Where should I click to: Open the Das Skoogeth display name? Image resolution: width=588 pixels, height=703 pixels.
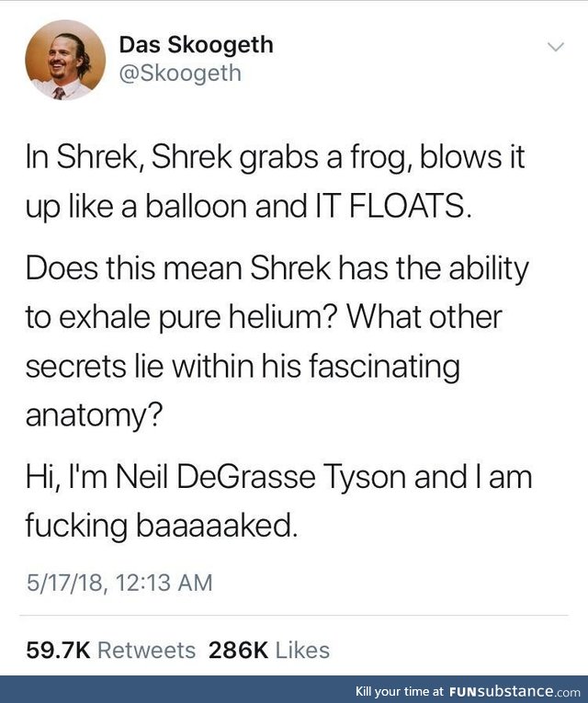(x=196, y=45)
